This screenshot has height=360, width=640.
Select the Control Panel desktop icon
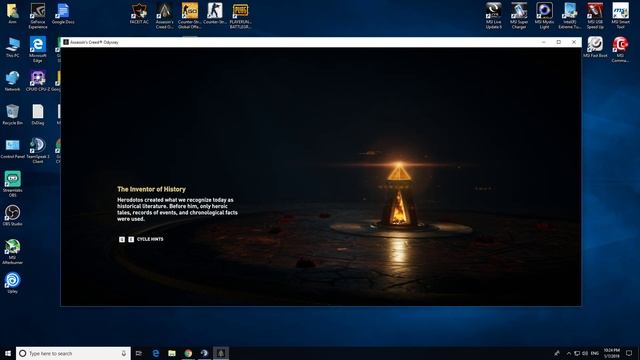tap(13, 149)
